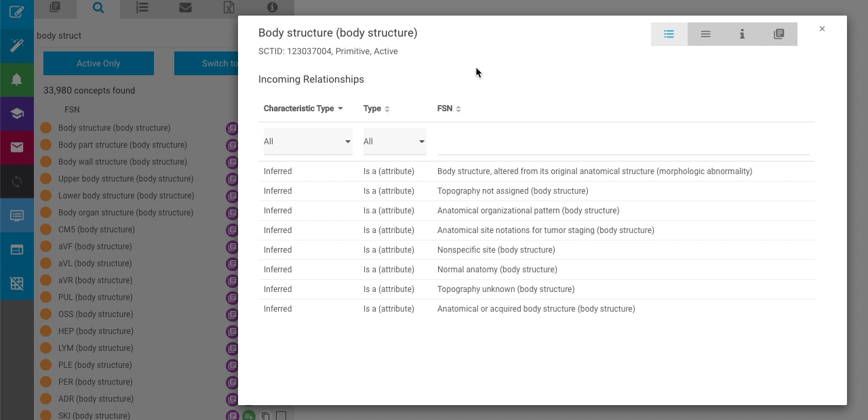
Task: Click the crossed-out grid icon in sidebar
Action: (17, 283)
